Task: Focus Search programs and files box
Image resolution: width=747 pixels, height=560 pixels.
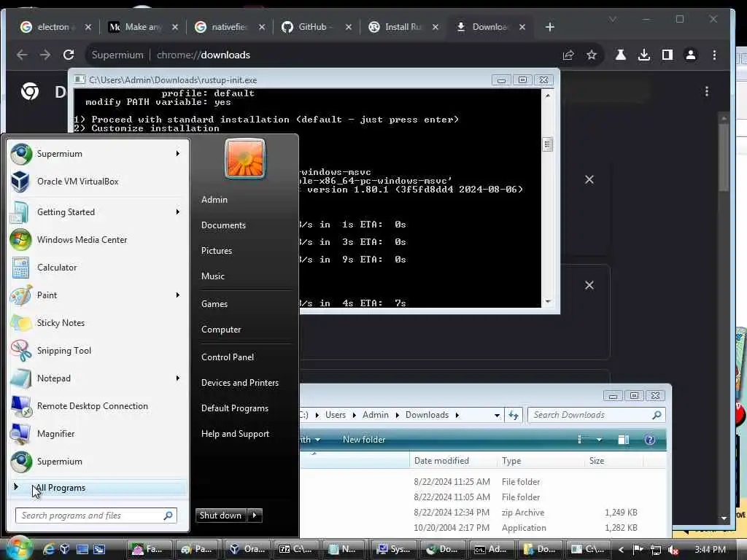Action: click(96, 516)
